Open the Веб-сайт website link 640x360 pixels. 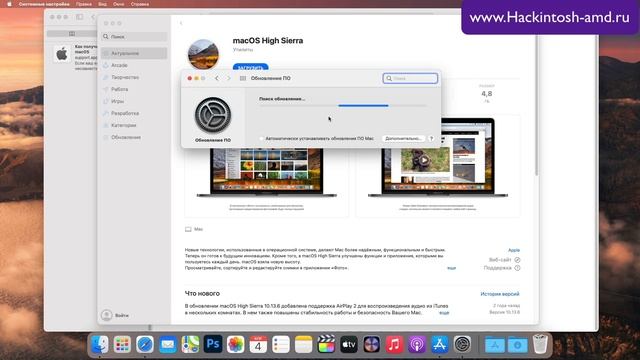[504, 260]
